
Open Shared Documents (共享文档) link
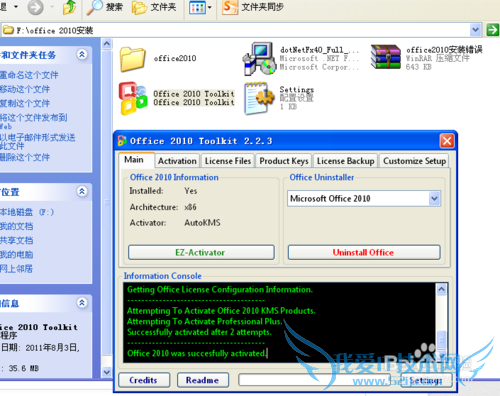(x=16, y=240)
